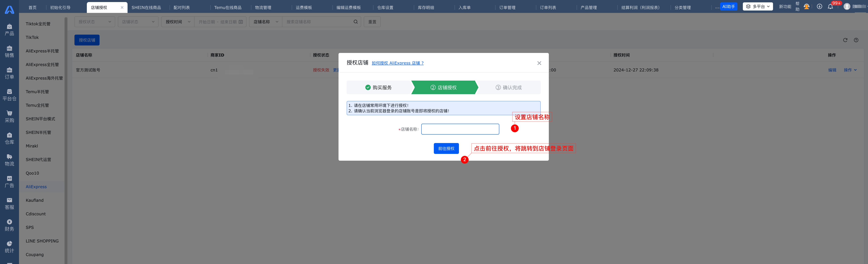
Task: Select Tiktok全托管 in the platform list
Action: [x=38, y=24]
